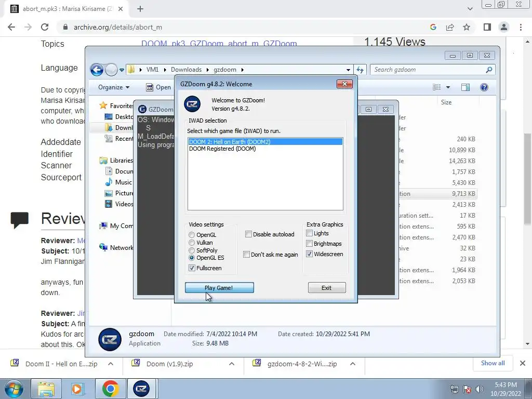
Task: Close the abort_m.pk3 tab
Action: coord(121,9)
